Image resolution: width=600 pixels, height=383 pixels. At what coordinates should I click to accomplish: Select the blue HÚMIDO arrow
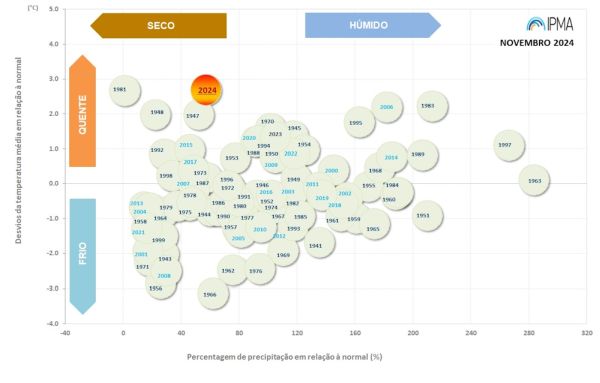click(373, 25)
